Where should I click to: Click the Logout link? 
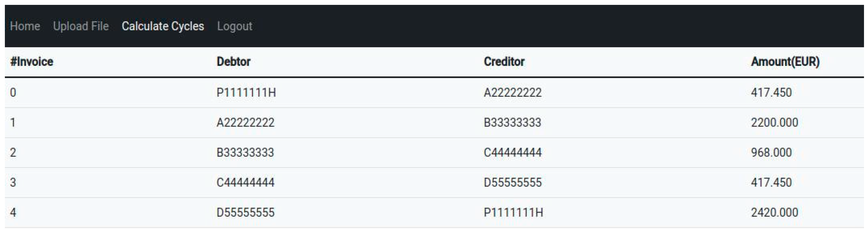pyautogui.click(x=234, y=26)
